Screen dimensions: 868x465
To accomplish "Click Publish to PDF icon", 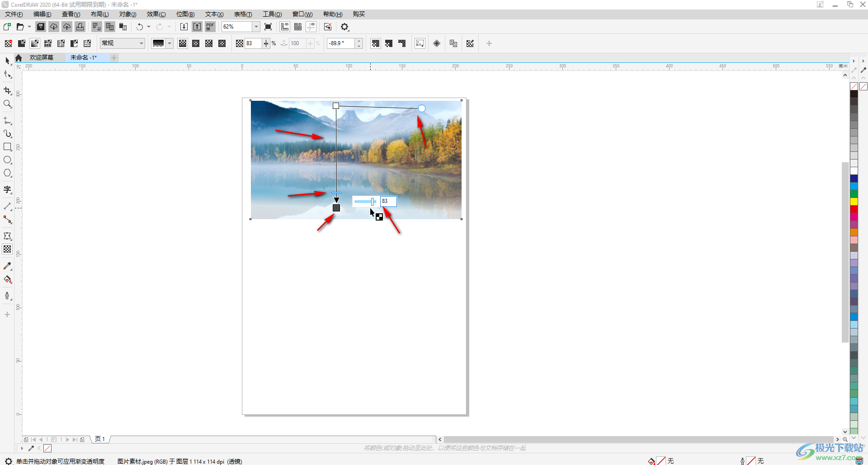I will (x=210, y=27).
